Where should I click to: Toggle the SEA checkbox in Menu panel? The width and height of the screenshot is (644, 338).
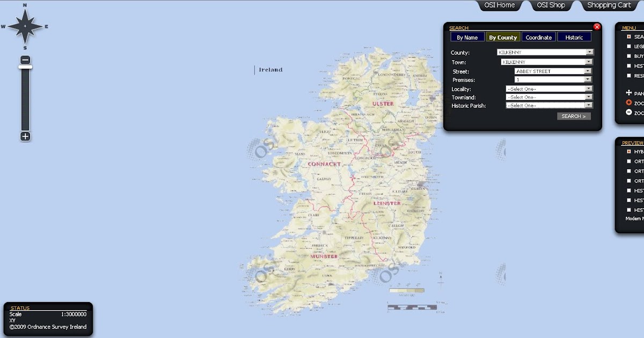coord(629,37)
